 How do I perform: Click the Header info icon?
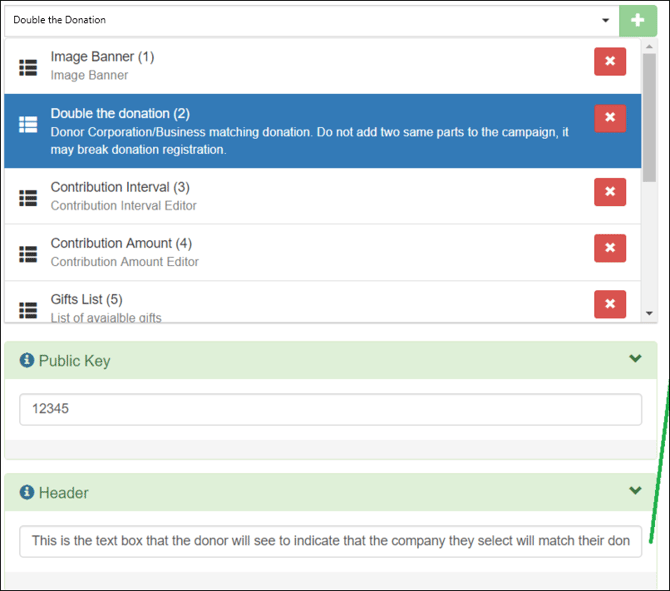[x=27, y=492]
